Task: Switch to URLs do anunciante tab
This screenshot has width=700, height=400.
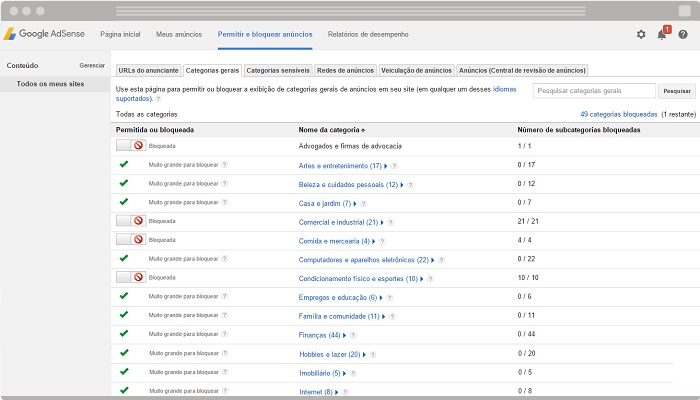Action: (148, 71)
